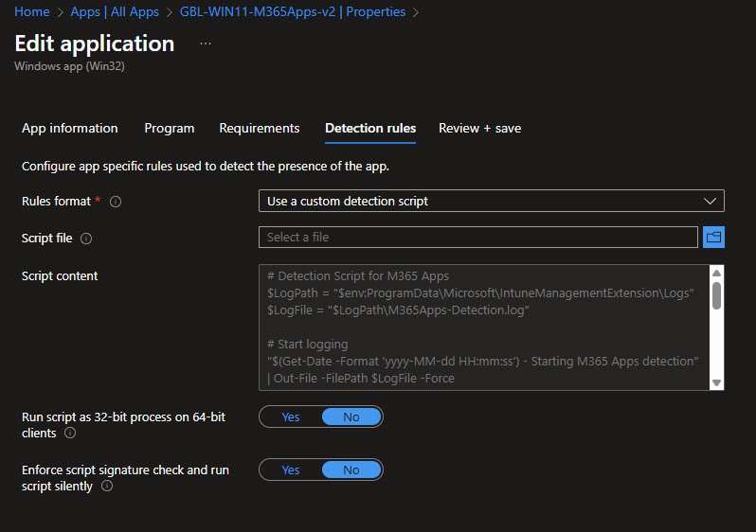Viewport: 756px width, 532px height.
Task: Click info icon for script signature check
Action: [x=106, y=486]
